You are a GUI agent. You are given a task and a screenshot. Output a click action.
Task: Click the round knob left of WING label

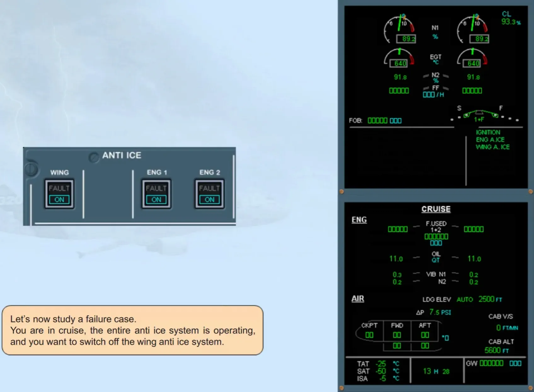(31, 169)
